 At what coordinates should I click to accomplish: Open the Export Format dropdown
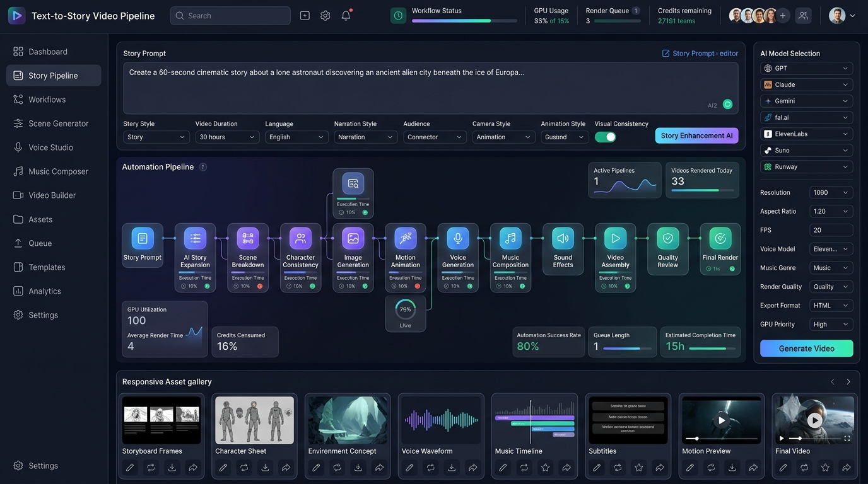click(831, 305)
